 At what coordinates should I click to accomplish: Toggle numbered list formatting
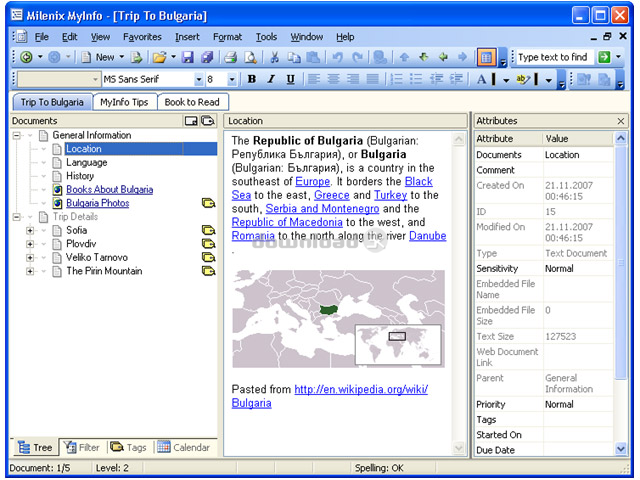pos(396,79)
